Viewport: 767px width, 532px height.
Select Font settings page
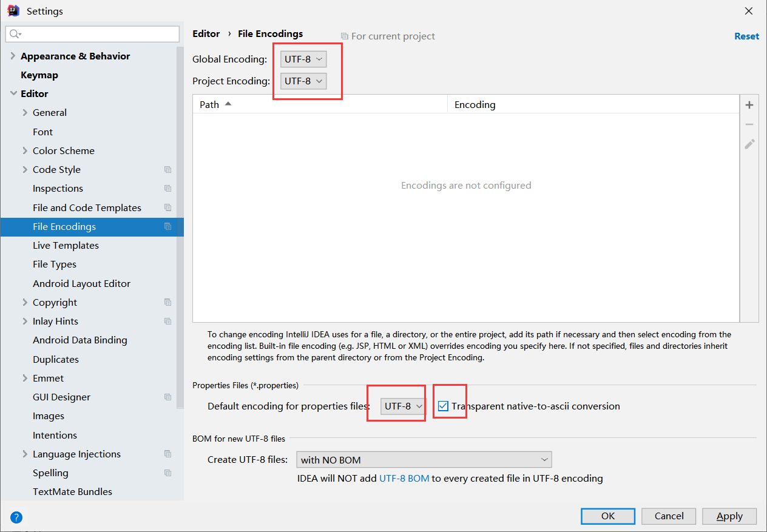coord(42,132)
